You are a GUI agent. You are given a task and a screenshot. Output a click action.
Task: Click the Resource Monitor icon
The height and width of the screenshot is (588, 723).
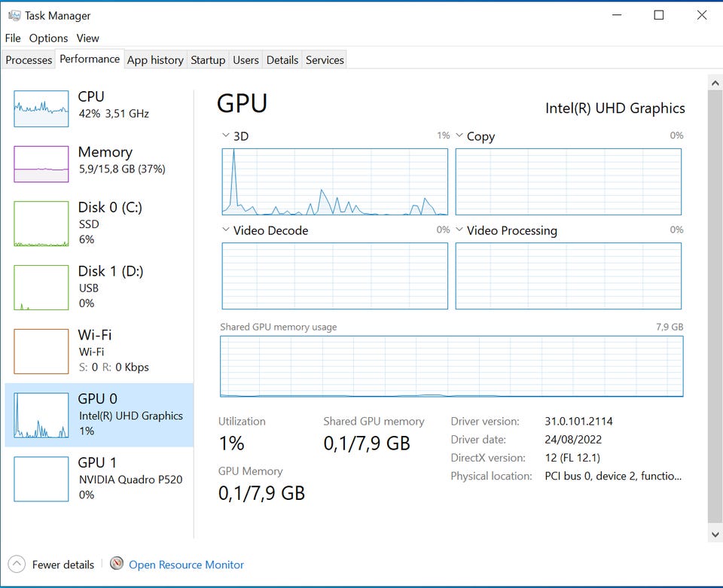[x=117, y=564]
